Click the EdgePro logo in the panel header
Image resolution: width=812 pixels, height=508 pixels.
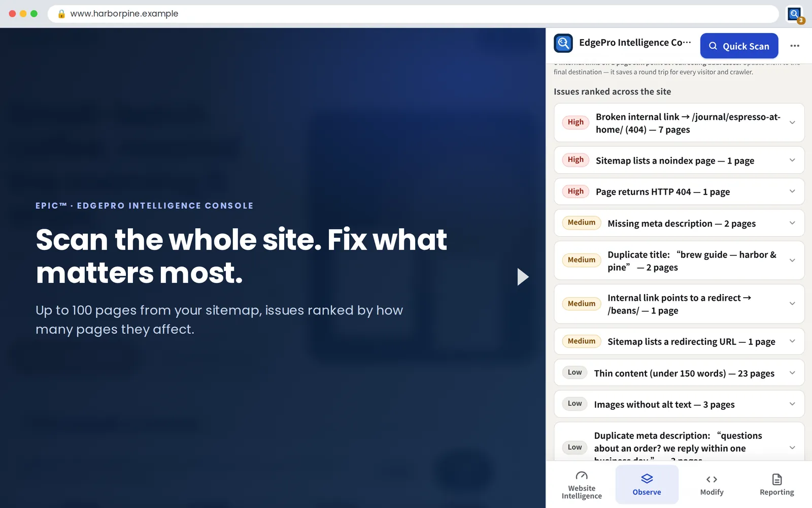click(563, 43)
